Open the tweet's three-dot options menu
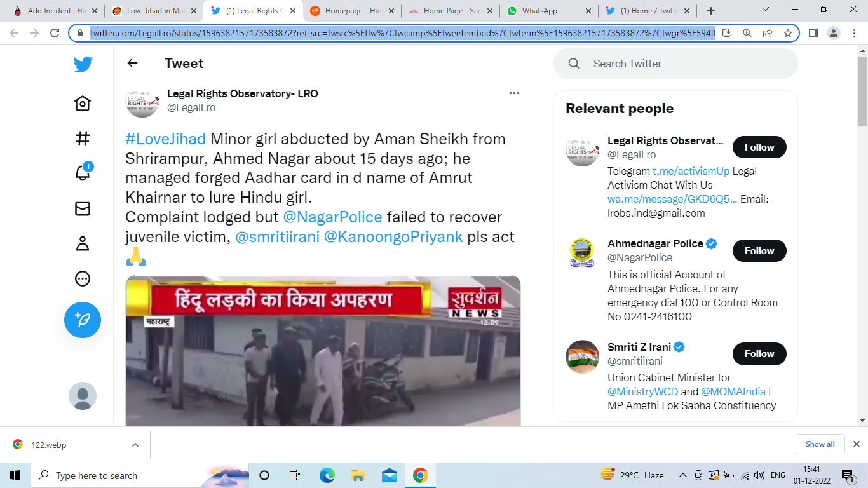The image size is (868, 488). pyautogui.click(x=514, y=93)
